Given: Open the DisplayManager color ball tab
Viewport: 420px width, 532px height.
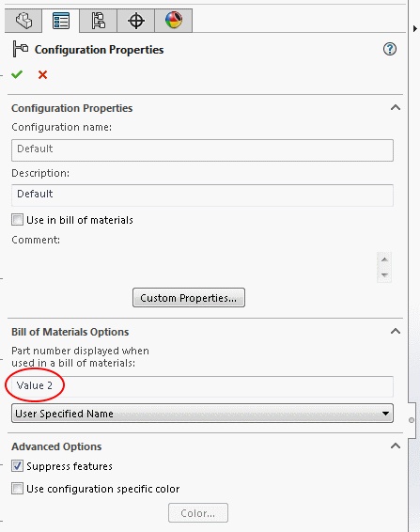Looking at the screenshot, I should coord(174,21).
